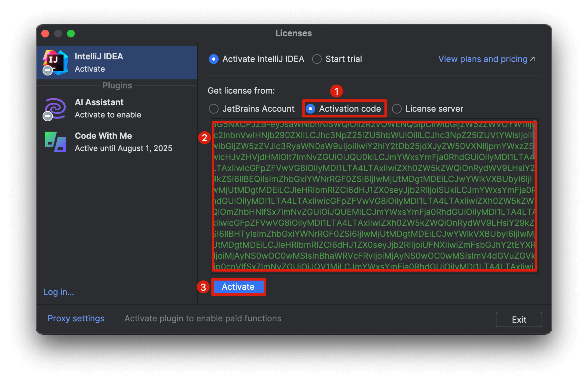588x382 pixels.
Task: Click the green zoom window button
Action: tap(71, 34)
